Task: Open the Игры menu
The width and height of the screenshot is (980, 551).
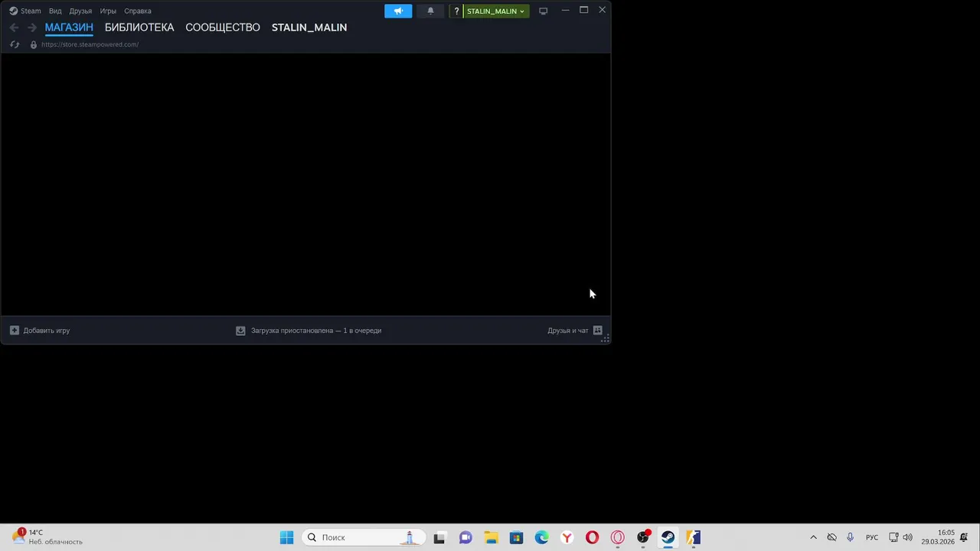Action: point(108,11)
